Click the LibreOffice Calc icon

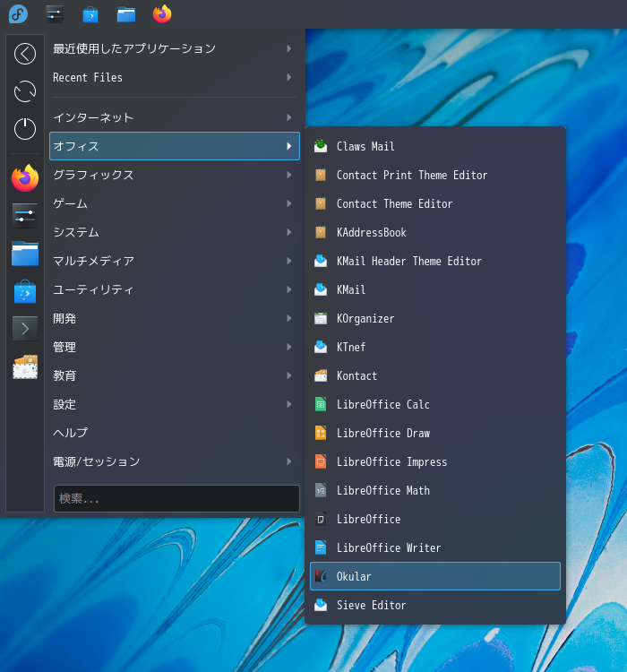(x=321, y=404)
